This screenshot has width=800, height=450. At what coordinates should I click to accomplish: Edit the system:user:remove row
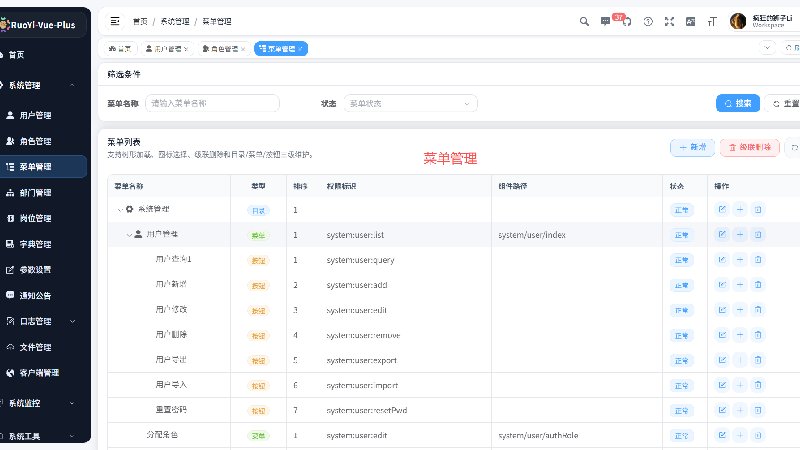(722, 335)
